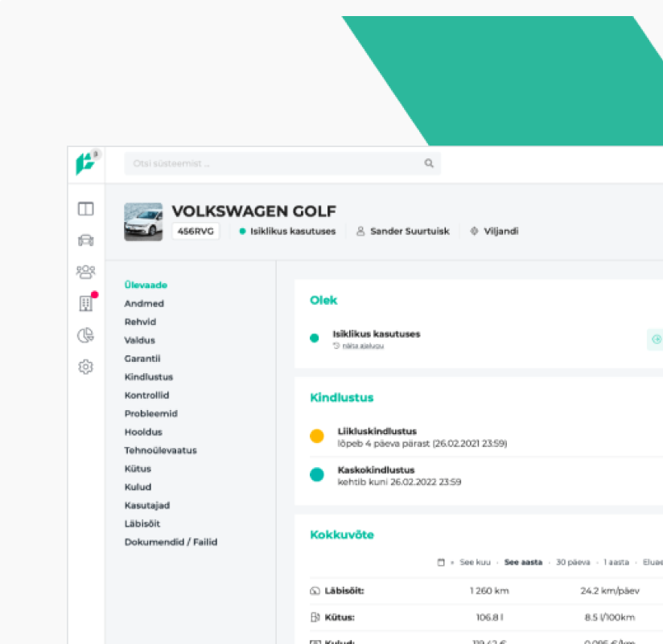Screen dimensions: 663x644
Task: Open the reports pie chart icon
Action: [86, 335]
